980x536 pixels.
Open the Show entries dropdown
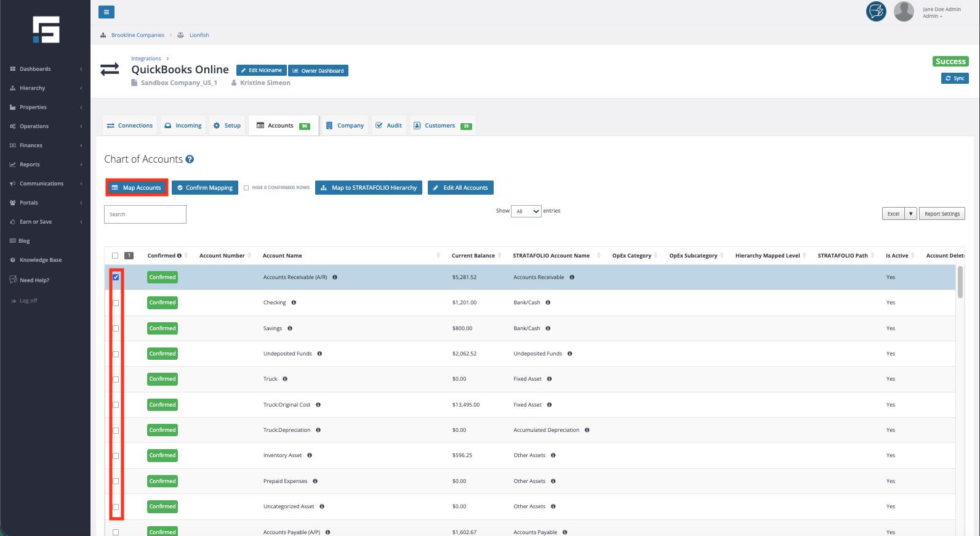coord(526,211)
